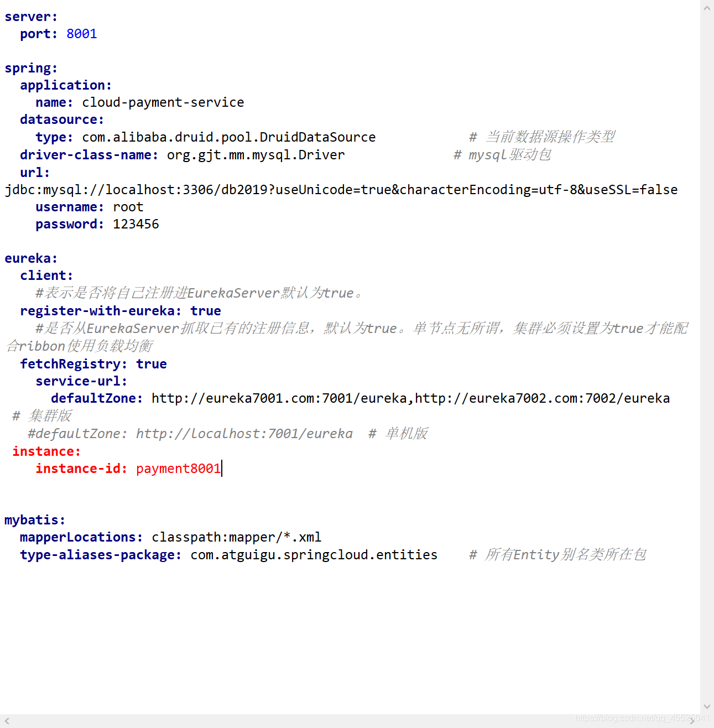714x728 pixels.
Task: Click org.gjt.mm.mysql.Driver value
Action: [256, 155]
